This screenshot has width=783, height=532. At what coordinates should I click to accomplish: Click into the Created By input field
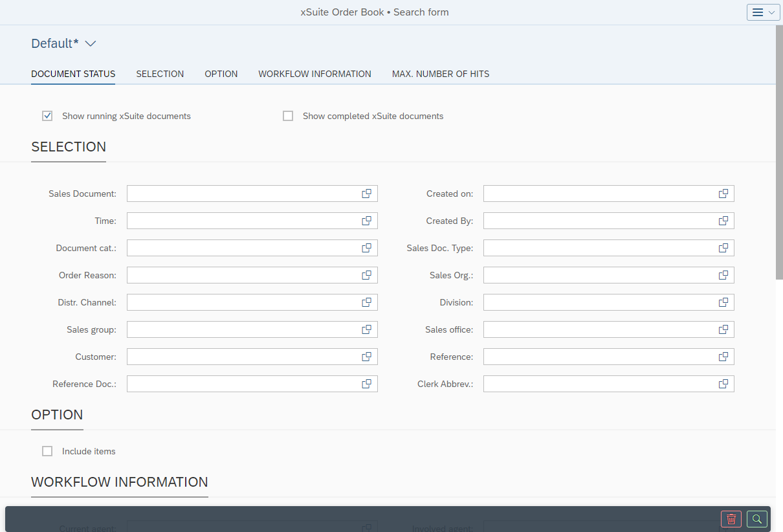point(599,221)
